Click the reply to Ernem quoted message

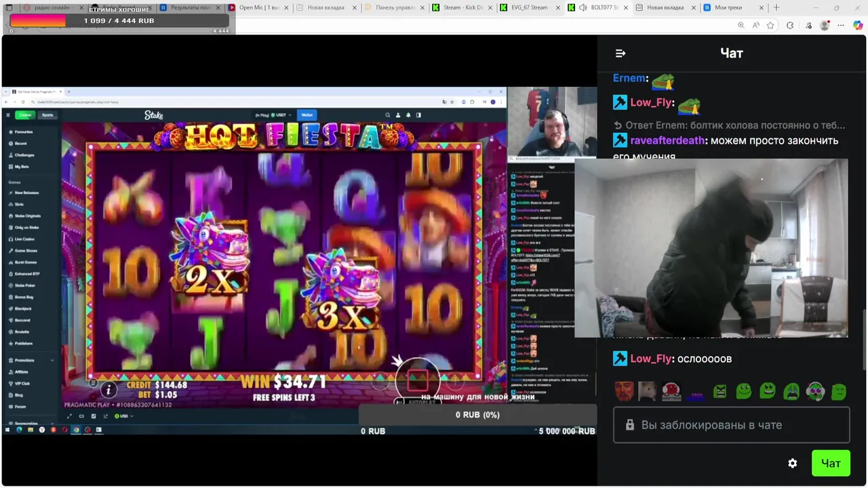[x=730, y=125]
